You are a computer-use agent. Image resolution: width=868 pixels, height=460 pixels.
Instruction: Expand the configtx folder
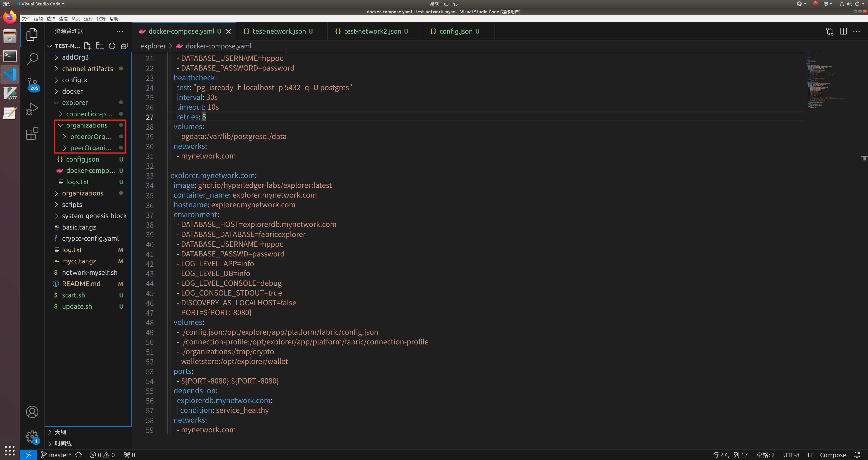point(88,80)
